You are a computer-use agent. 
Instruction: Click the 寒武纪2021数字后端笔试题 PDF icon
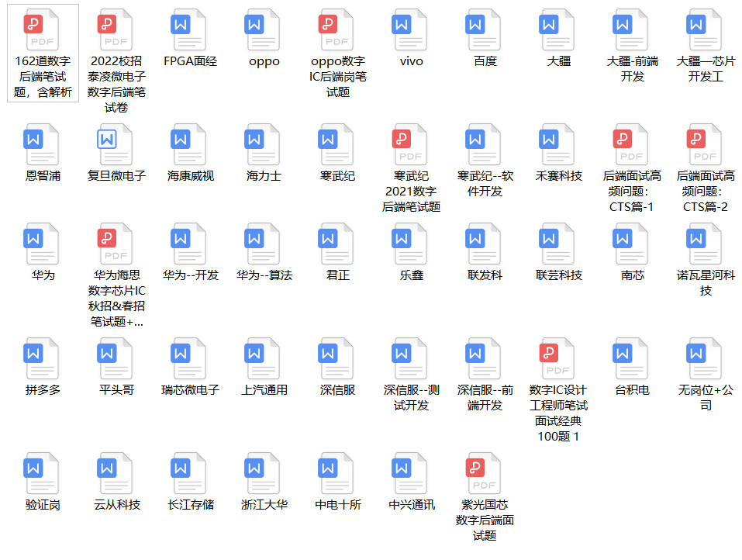pos(410,144)
